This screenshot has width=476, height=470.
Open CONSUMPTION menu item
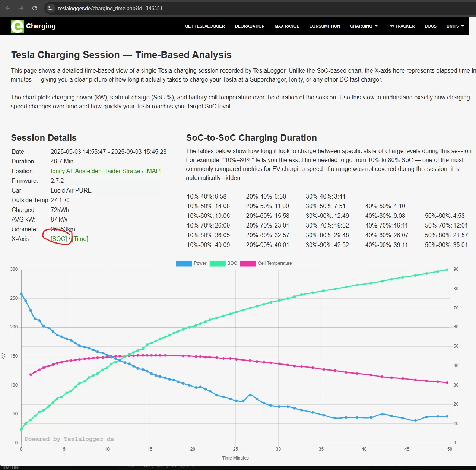coord(325,26)
